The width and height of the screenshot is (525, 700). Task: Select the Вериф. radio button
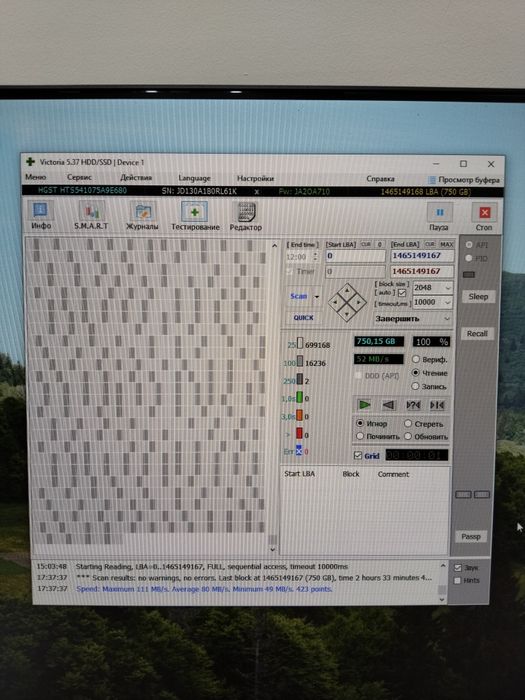[x=416, y=359]
